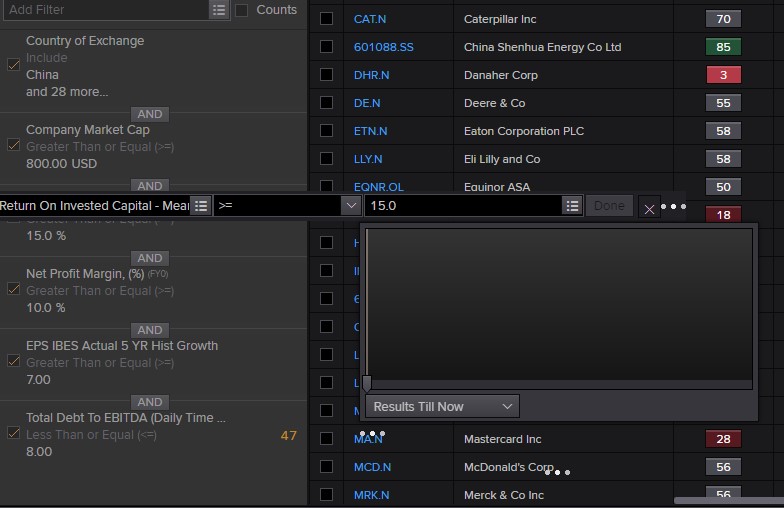
Task: Click the '10.0 %' net profit margin value
Action: point(46,308)
